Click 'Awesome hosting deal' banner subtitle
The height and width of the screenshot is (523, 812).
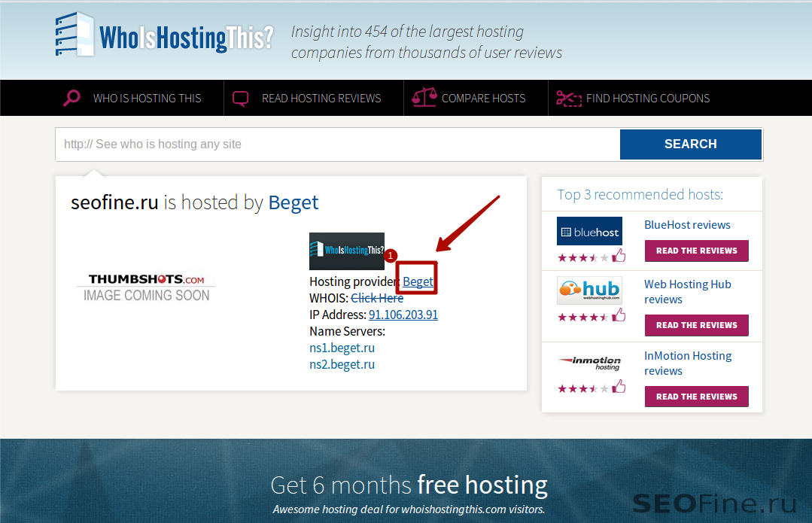(409, 509)
